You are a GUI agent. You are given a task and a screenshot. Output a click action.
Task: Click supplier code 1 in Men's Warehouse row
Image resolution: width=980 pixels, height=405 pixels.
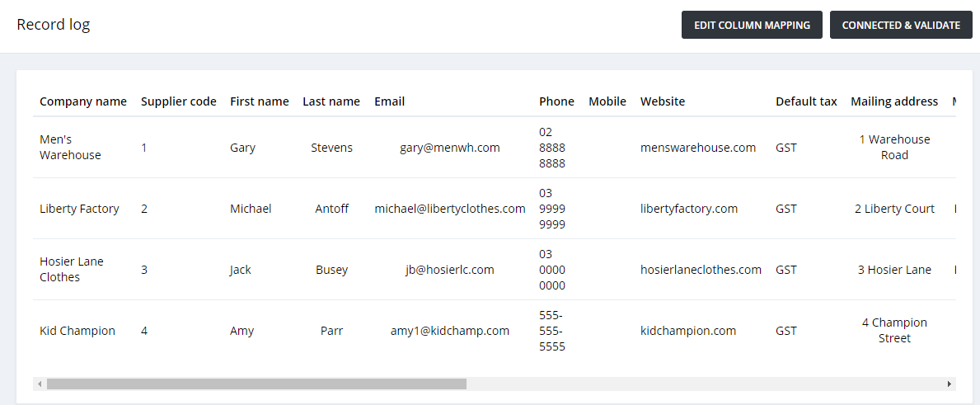(x=144, y=148)
